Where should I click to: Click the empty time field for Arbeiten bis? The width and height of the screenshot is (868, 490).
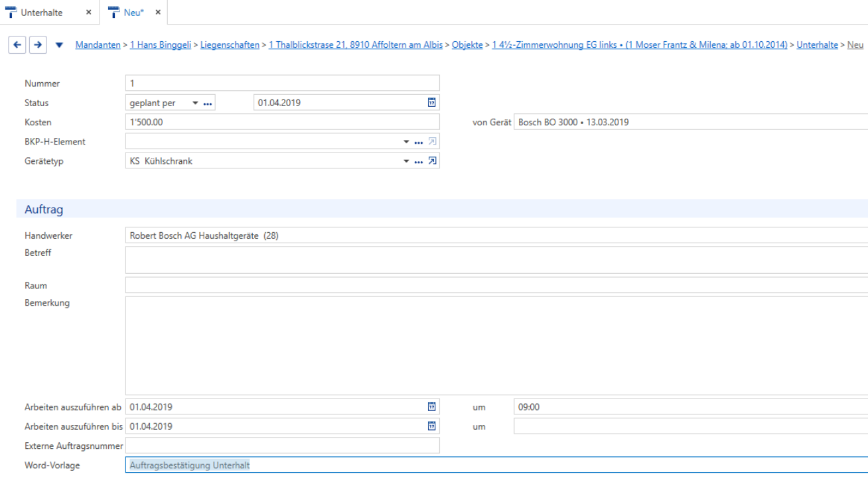(x=691, y=426)
